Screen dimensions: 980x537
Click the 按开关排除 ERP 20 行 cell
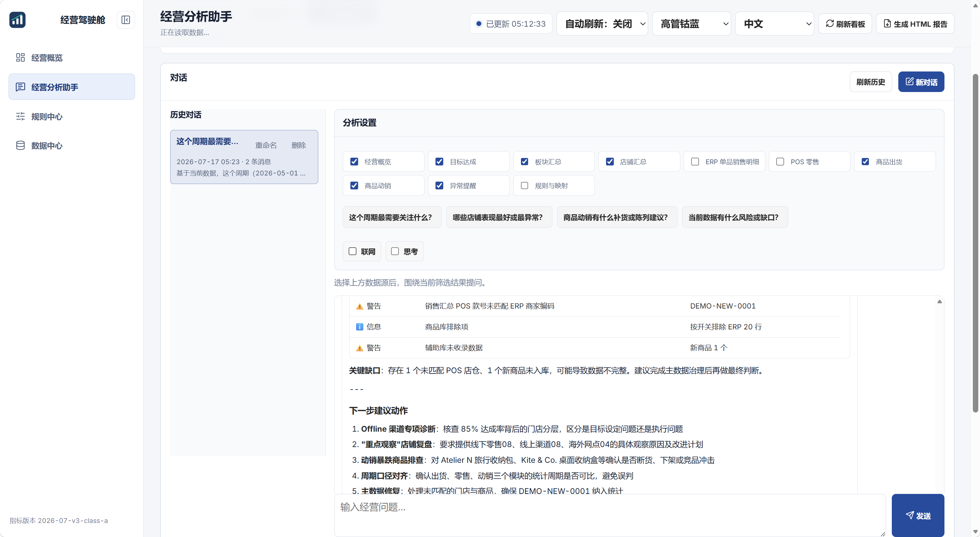coord(726,327)
